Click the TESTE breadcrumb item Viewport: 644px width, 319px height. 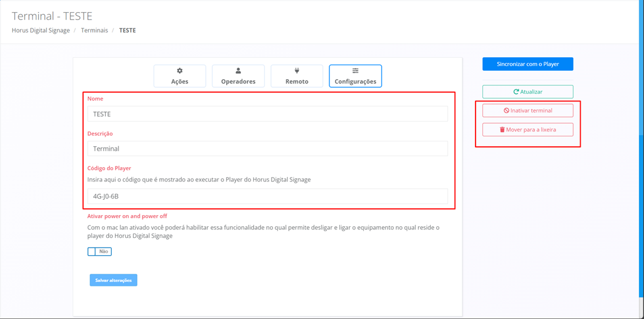[x=127, y=30]
